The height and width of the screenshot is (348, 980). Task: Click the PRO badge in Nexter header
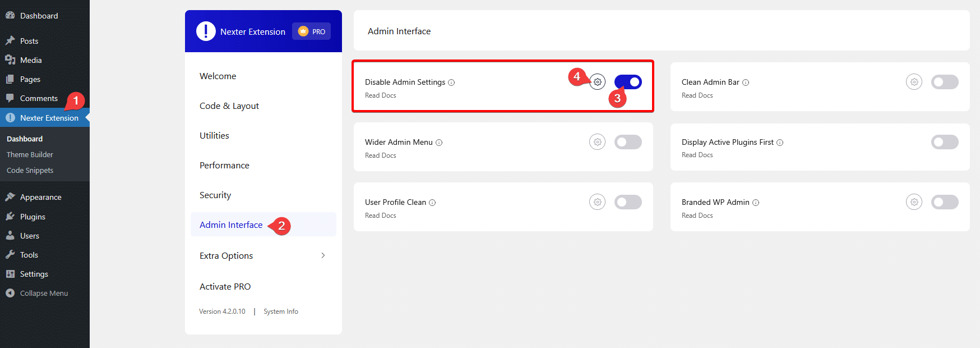point(311,31)
